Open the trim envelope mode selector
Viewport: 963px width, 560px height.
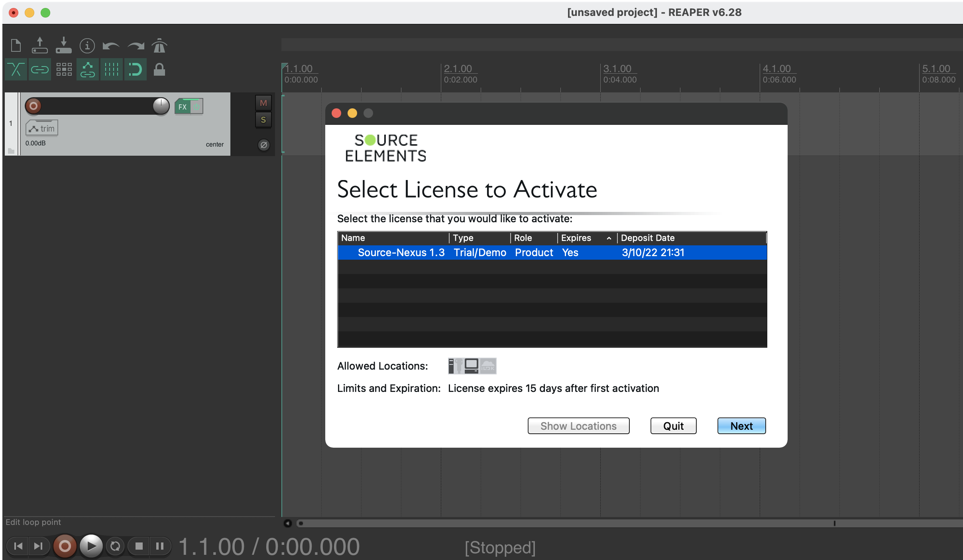(42, 128)
